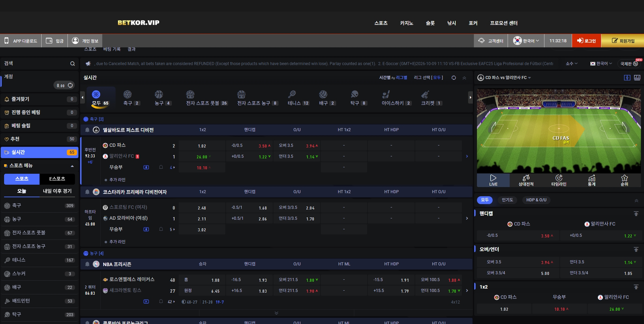Screen dimensions: 644x324
Task: Toggle notification bell for NBA 프리시즌
Action: [87, 264]
